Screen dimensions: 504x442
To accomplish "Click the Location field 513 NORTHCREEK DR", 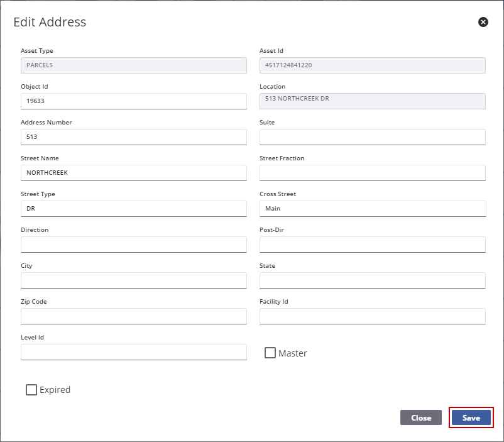I will (x=373, y=101).
